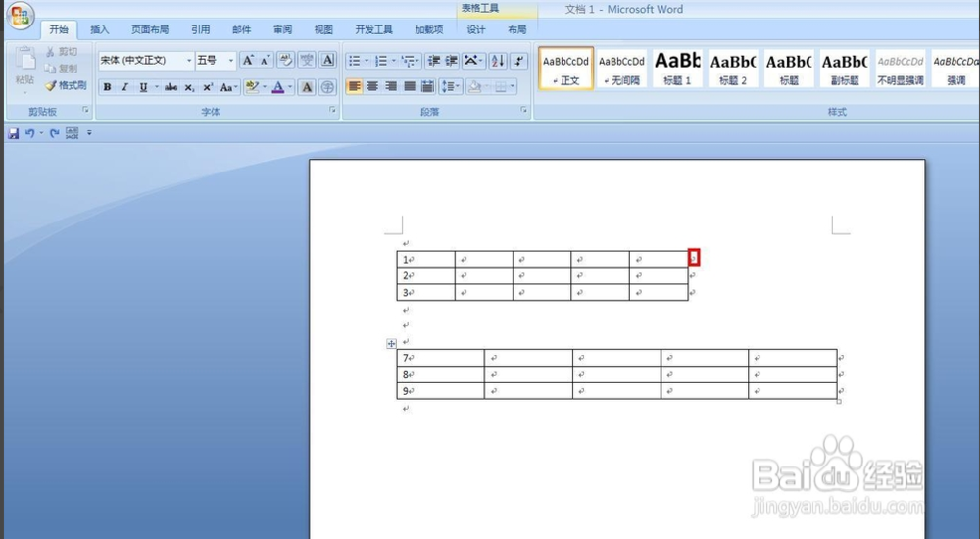980x539 pixels.
Task: Expand the Paragraph (段落) dialog launcher
Action: coord(523,110)
